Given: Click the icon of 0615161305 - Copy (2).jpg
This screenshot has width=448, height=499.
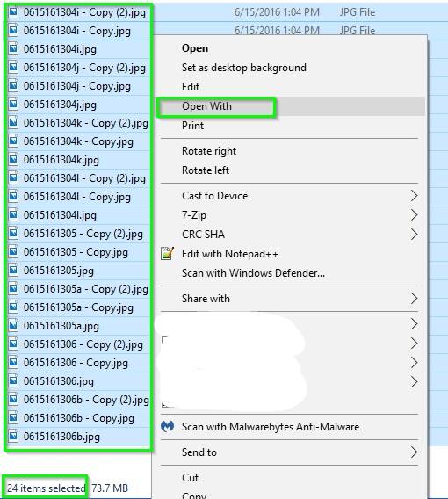Looking at the screenshot, I should click(x=13, y=234).
